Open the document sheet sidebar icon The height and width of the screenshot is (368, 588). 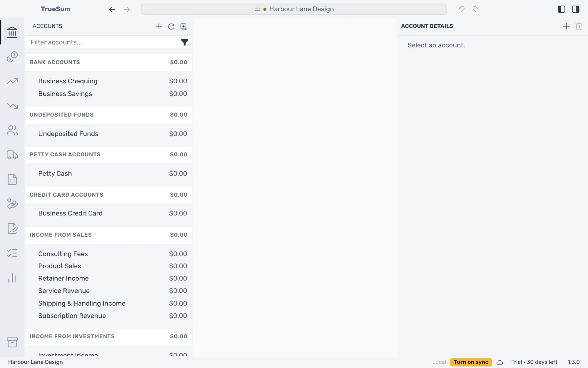(12, 179)
